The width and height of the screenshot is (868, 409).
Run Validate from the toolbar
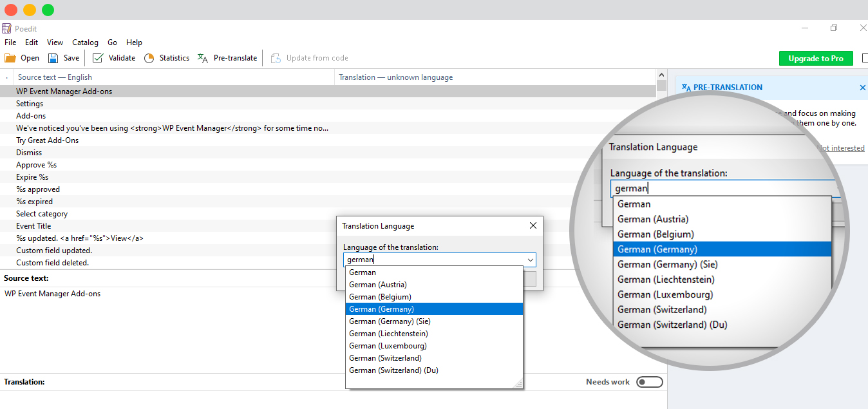[x=114, y=58]
